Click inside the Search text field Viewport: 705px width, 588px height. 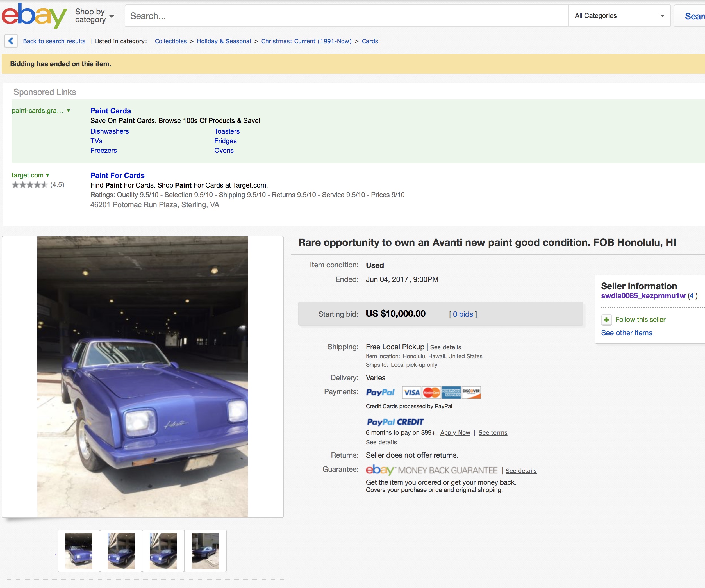coord(346,16)
